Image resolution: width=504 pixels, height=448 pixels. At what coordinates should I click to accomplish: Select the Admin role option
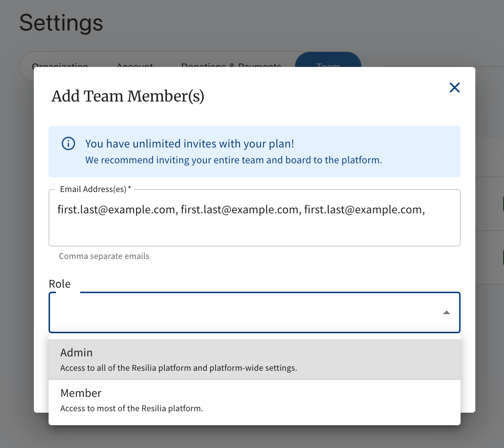pos(254,359)
